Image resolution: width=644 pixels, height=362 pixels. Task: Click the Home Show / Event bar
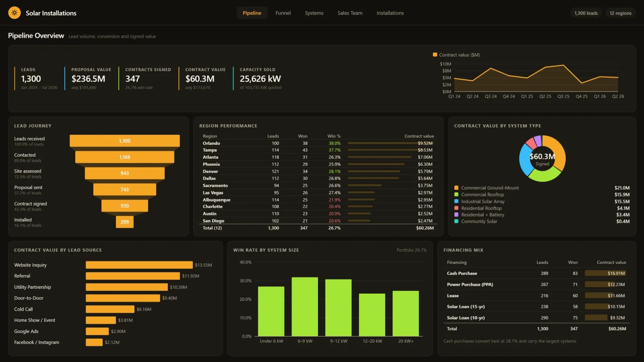101,320
